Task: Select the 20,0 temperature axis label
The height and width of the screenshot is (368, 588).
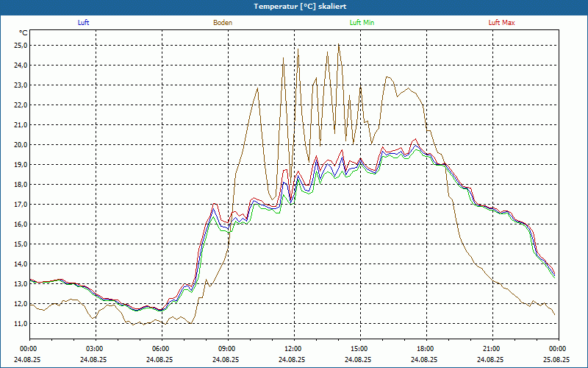Action: point(21,144)
